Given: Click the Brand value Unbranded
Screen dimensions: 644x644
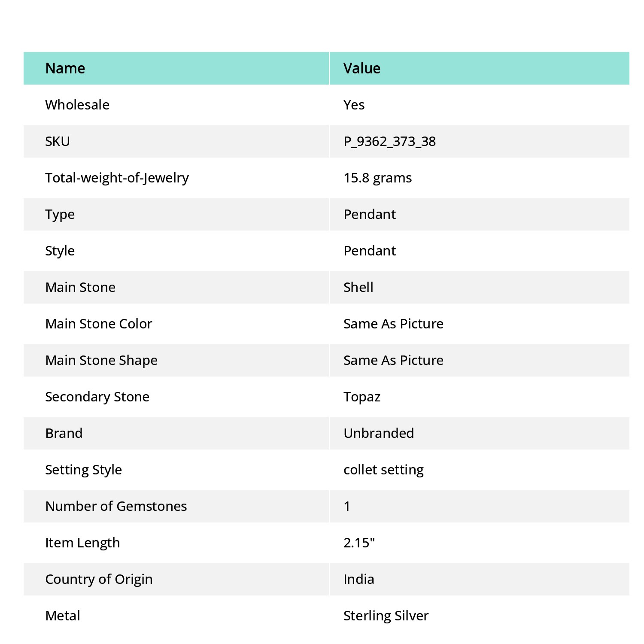Looking at the screenshot, I should click(x=379, y=433).
